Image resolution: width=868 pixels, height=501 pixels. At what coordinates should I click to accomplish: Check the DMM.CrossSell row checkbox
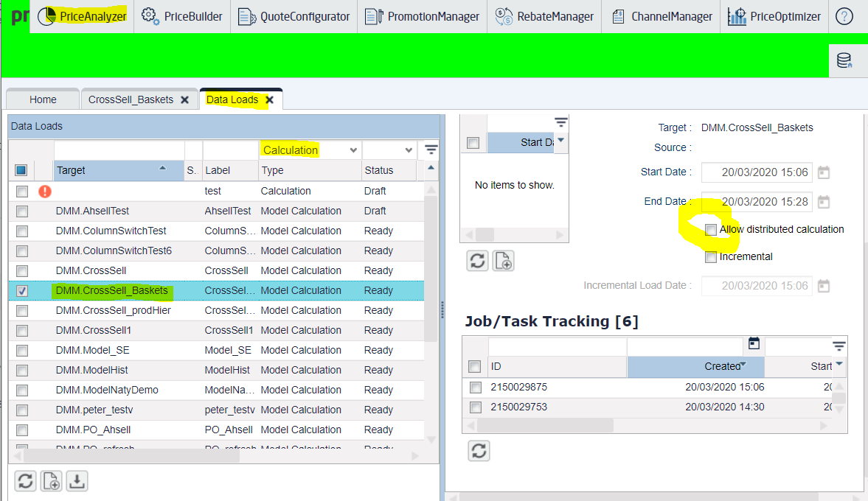[x=22, y=271]
